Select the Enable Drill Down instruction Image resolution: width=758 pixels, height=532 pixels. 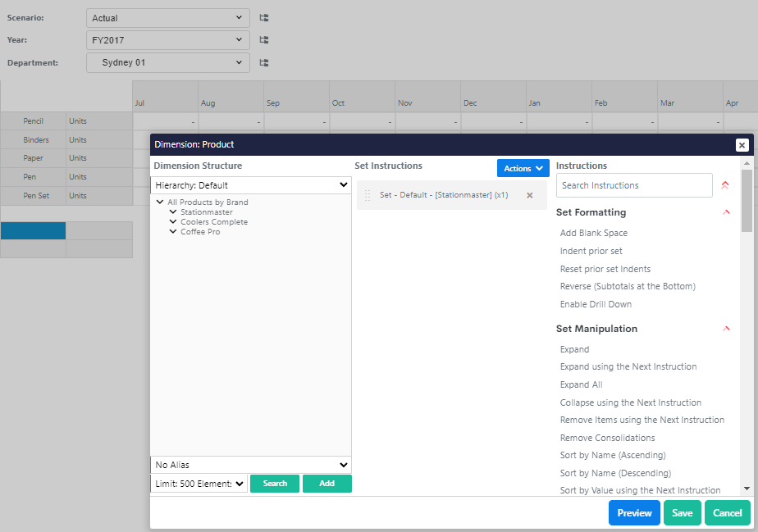(596, 304)
